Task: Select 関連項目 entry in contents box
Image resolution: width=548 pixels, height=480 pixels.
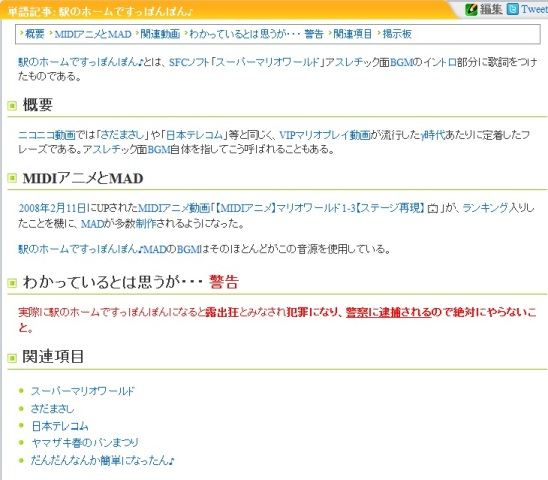Action: point(352,34)
